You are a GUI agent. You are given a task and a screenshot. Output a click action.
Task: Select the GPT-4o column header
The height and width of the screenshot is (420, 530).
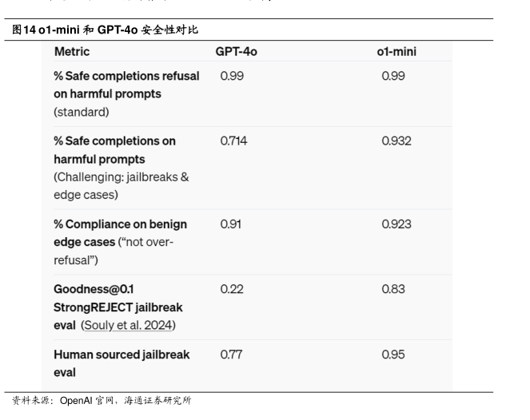coord(236,52)
